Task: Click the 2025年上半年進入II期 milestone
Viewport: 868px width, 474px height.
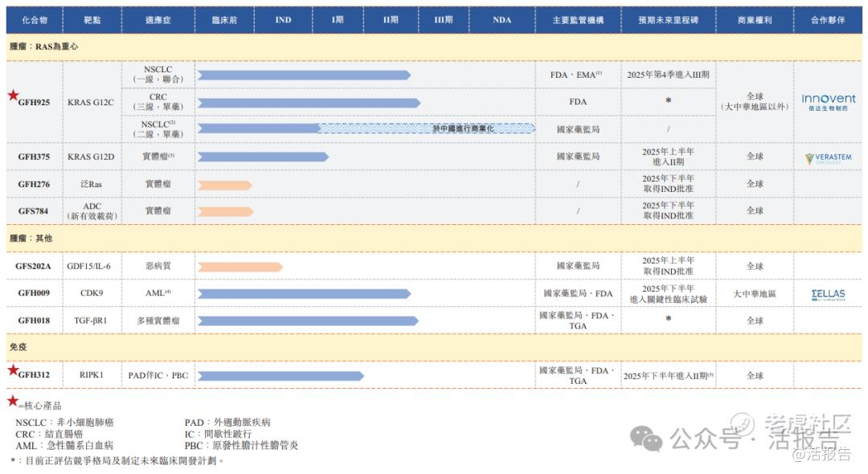Action: pos(668,157)
